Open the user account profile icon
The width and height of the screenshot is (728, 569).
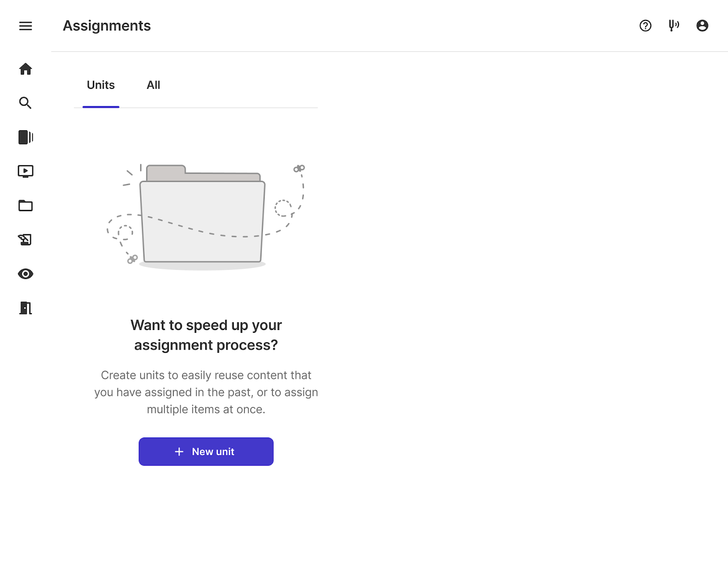click(x=702, y=25)
